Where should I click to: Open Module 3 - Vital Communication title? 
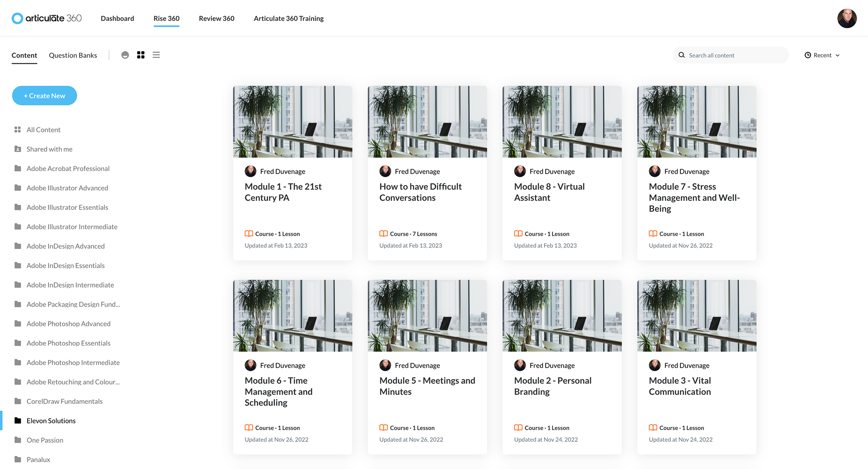pos(680,386)
